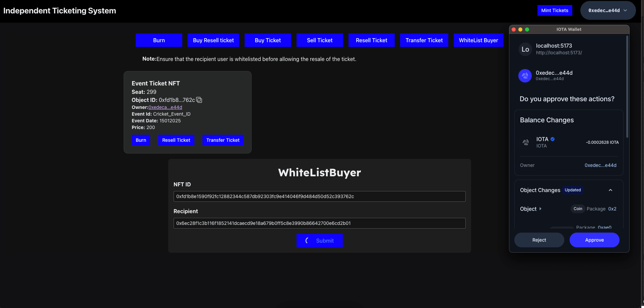Image resolution: width=644 pixels, height=308 pixels.
Task: Click the account avatar for 0xedec...e44d
Action: point(525,75)
